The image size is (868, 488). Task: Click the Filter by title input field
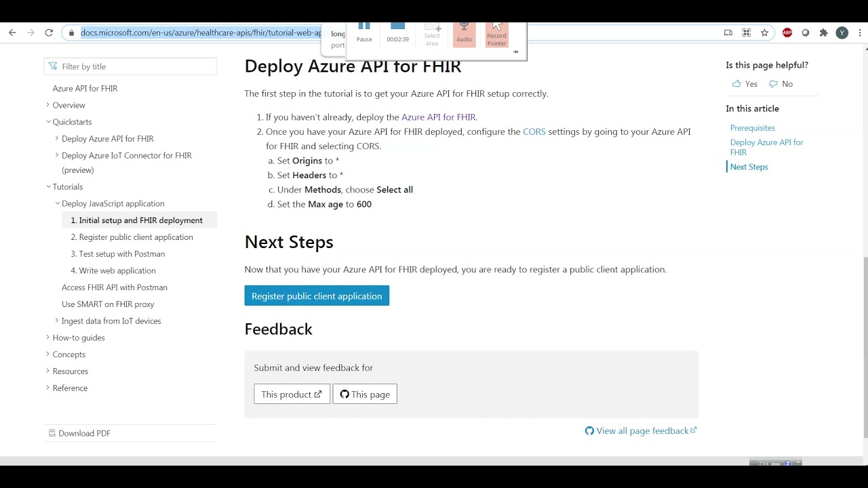[130, 66]
